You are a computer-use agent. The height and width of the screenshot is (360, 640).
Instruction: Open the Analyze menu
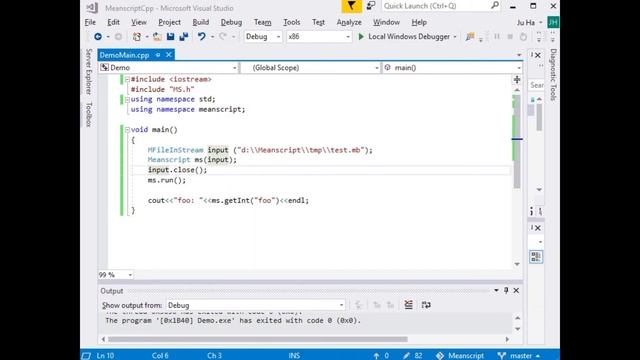(x=349, y=22)
